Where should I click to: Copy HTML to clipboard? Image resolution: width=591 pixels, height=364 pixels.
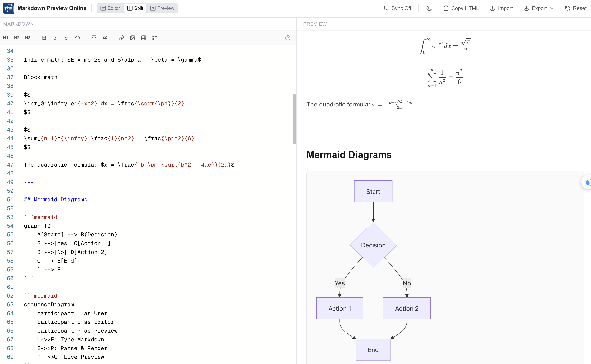(461, 8)
